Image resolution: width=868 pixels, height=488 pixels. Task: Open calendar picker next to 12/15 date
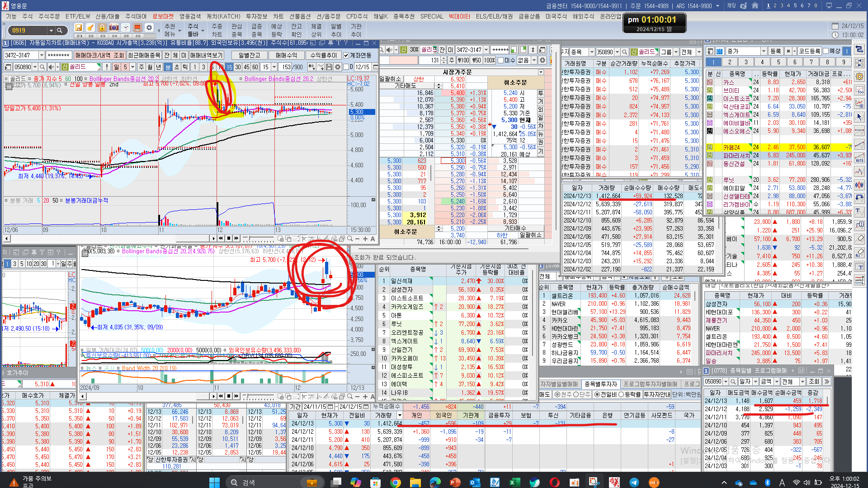click(375, 67)
